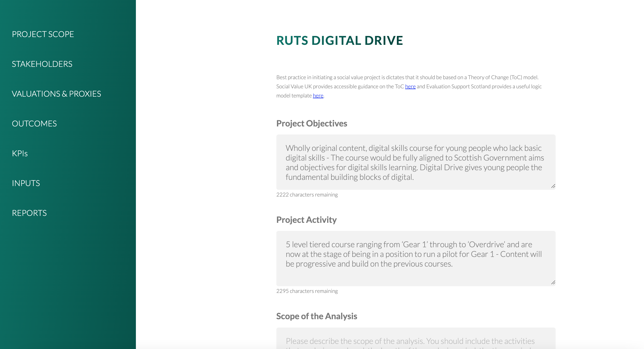
Task: Open the Project Scope section
Action: 43,34
